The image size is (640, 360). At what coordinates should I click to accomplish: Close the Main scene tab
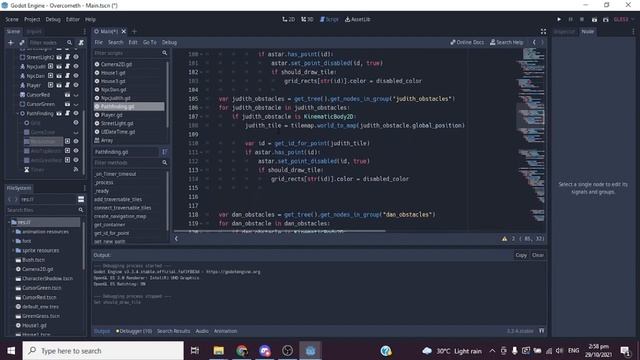point(124,31)
